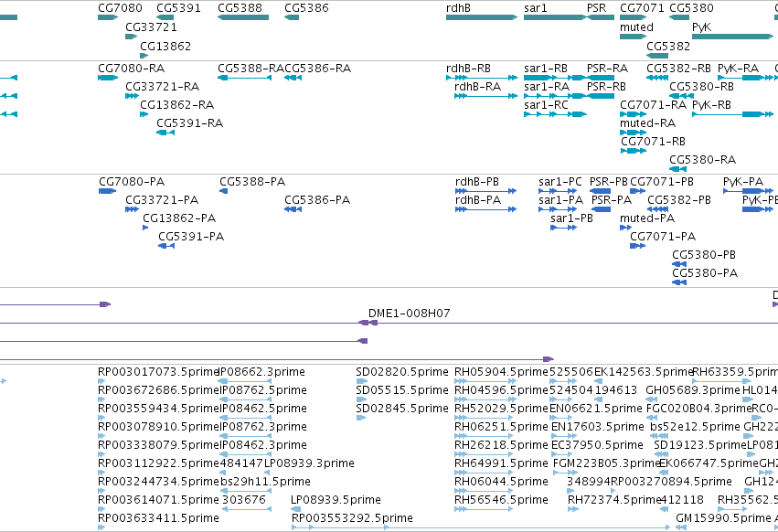Select the SD05515.5prime EST
Screen dimensions: 778x532
coord(361,399)
